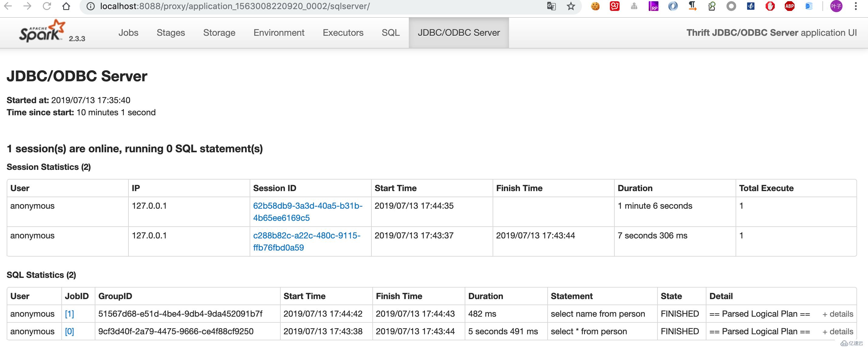Click the 'SQL Statistics (2)' heading
This screenshot has width=868, height=347.
point(41,275)
